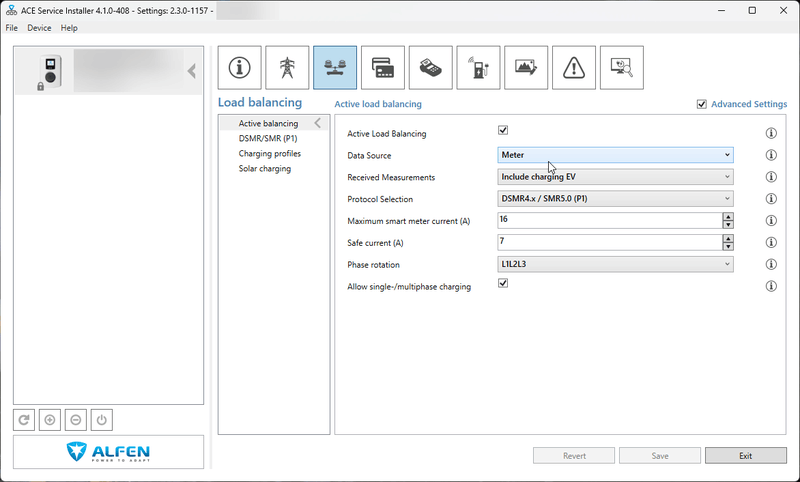Show info for Active Load Balancing
The image size is (800, 482).
click(771, 133)
